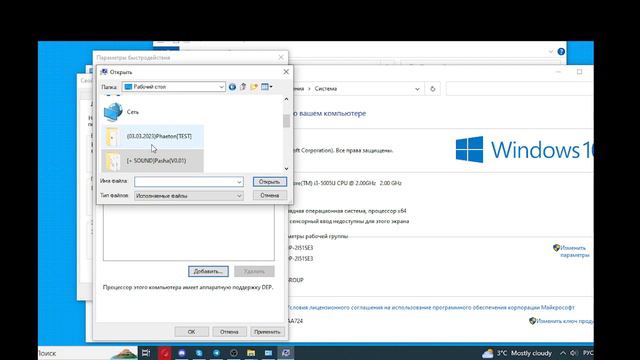
Task: Open the active system properties taskbar icon
Action: (286, 353)
